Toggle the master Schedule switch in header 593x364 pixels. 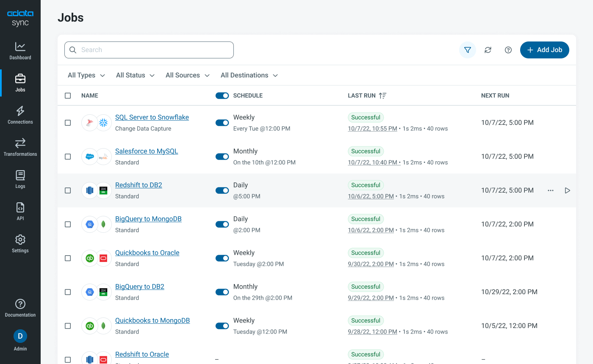click(x=222, y=95)
